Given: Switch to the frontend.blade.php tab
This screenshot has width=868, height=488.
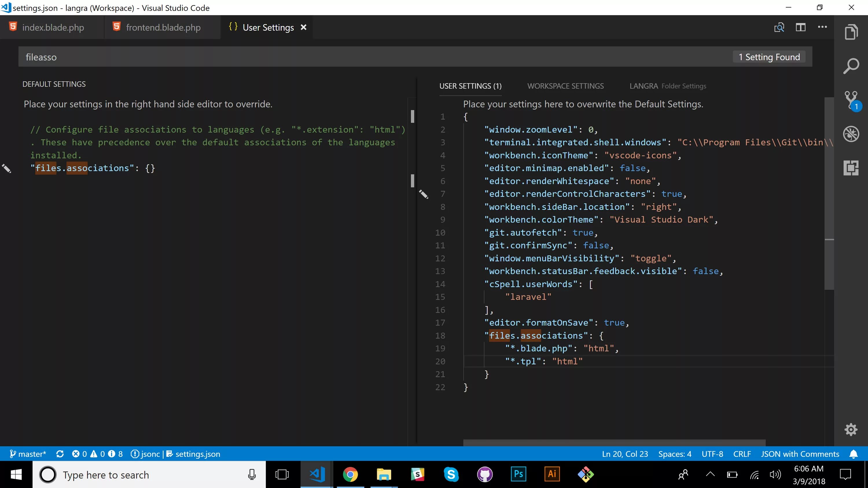Looking at the screenshot, I should [x=162, y=27].
